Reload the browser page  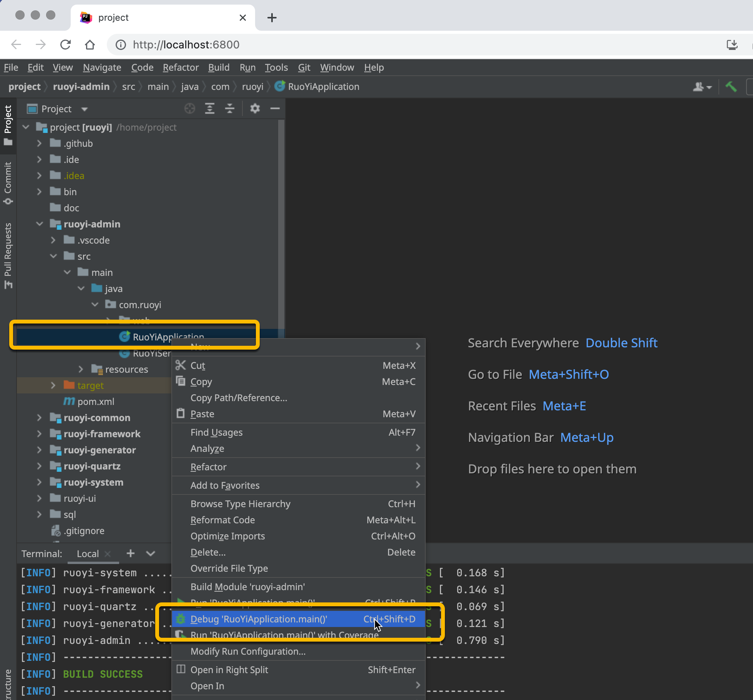[66, 45]
